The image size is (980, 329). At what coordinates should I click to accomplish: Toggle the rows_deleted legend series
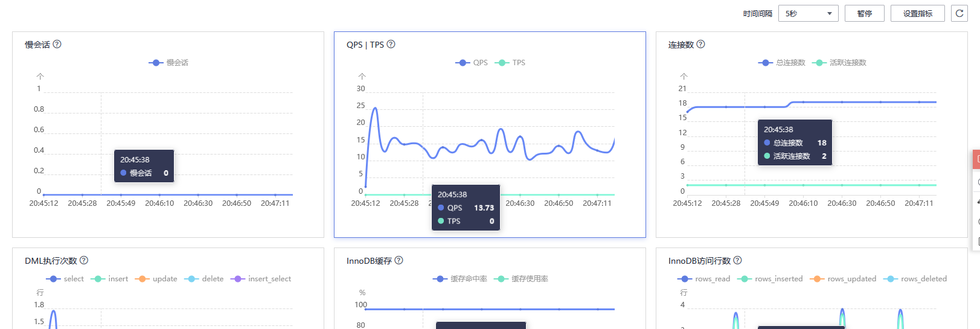tap(915, 279)
